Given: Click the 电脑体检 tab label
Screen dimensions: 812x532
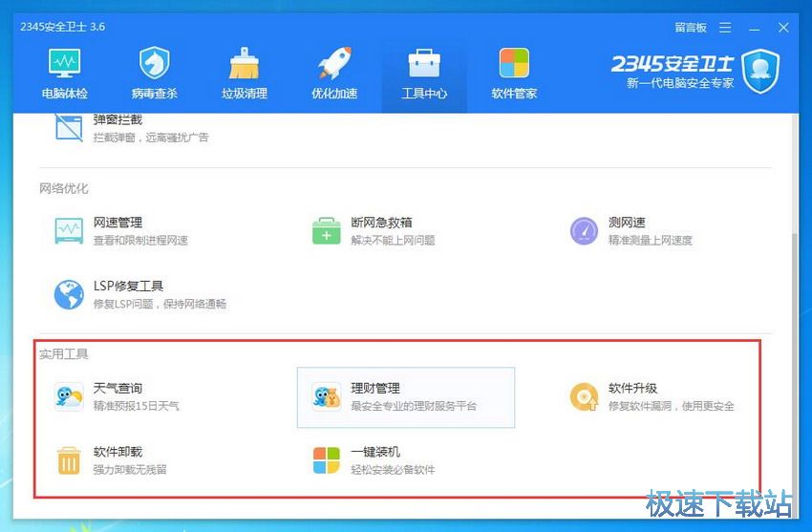Looking at the screenshot, I should tap(65, 94).
